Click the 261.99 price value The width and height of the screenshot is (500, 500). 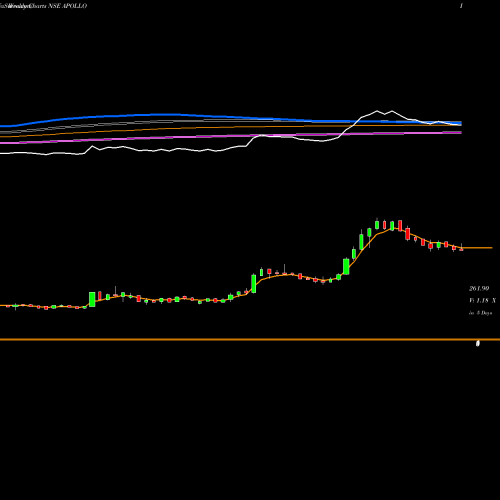pos(479,288)
